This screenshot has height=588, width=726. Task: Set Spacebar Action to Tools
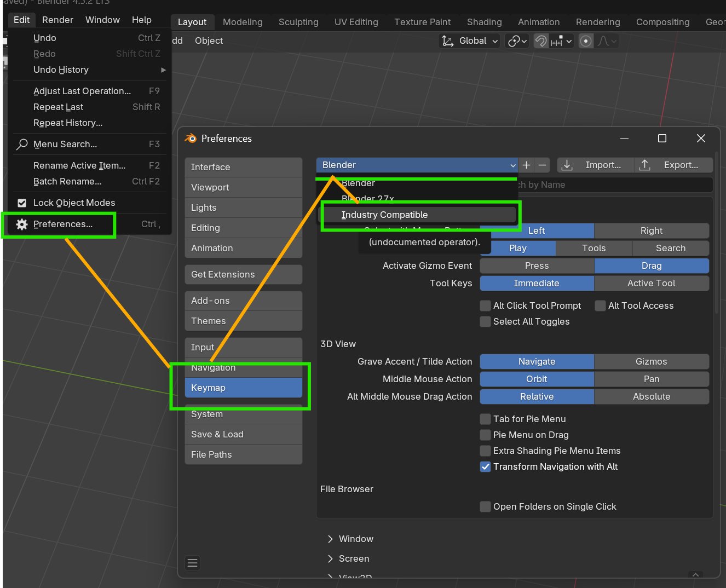coord(594,248)
